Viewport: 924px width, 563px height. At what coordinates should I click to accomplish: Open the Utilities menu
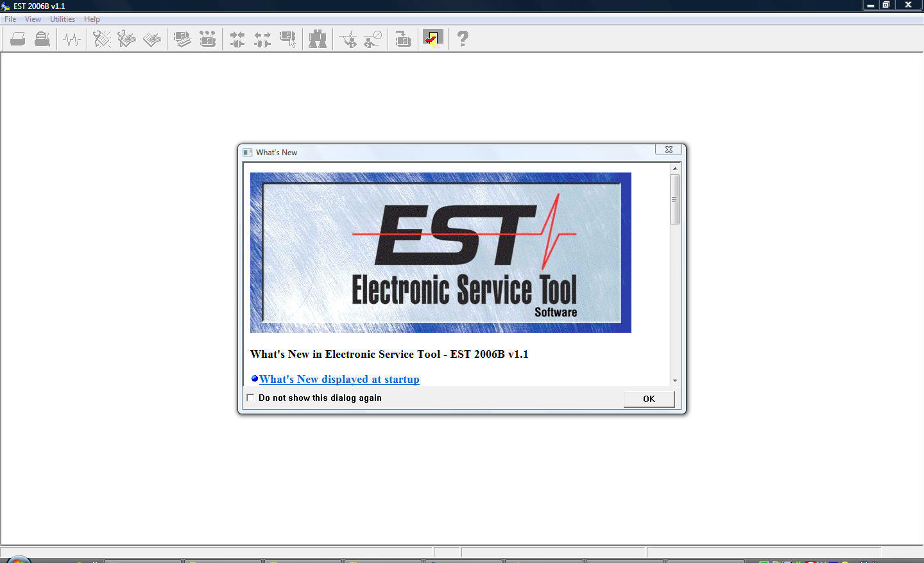point(62,19)
